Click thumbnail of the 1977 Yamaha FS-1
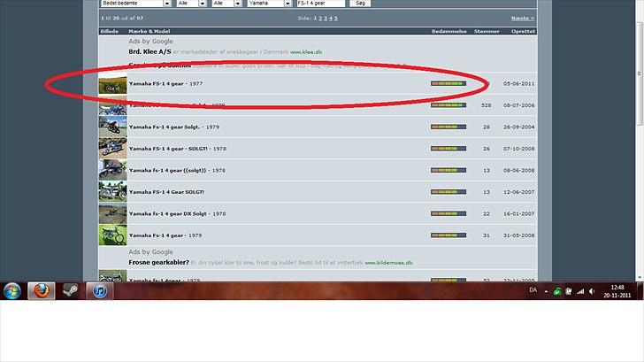The height and width of the screenshot is (362, 644). (x=112, y=84)
